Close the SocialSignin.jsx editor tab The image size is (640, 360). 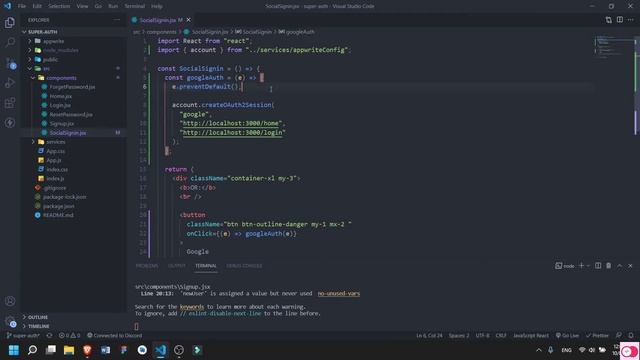pyautogui.click(x=188, y=20)
